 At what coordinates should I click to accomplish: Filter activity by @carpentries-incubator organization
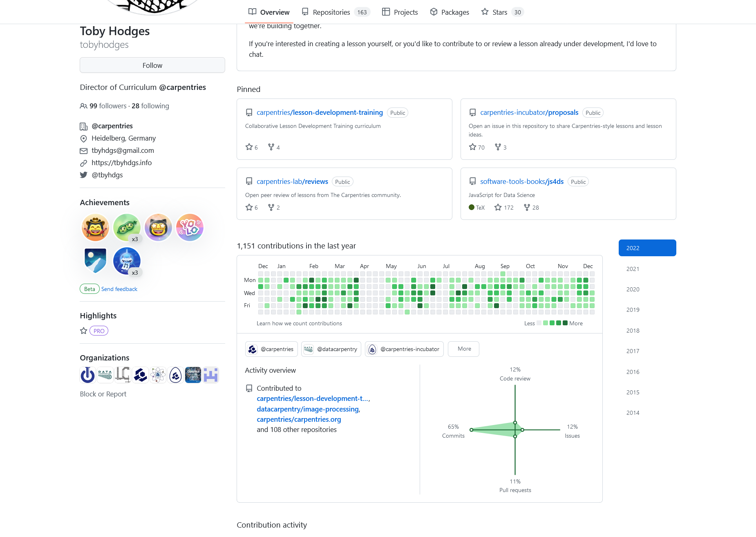tap(404, 349)
